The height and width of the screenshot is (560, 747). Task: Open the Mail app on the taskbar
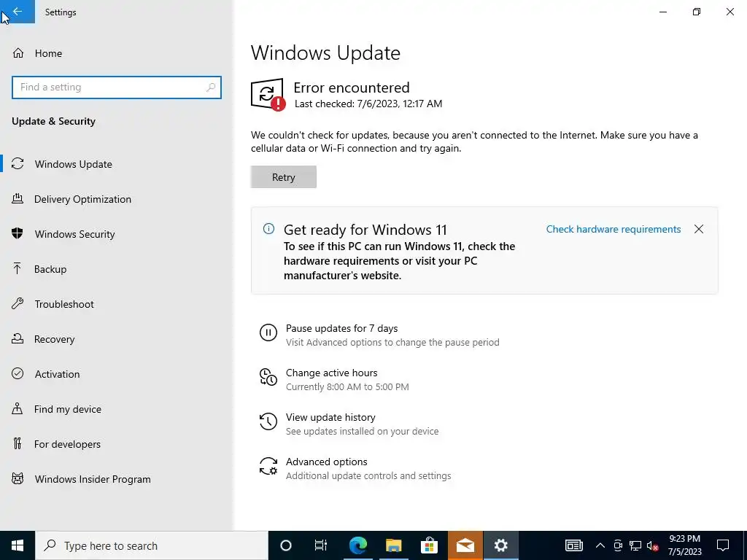click(x=465, y=545)
